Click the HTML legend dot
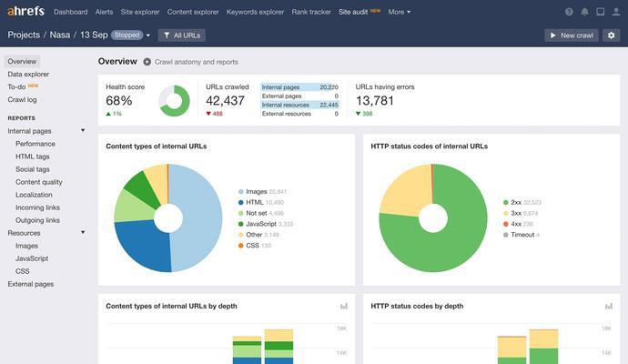 pyautogui.click(x=240, y=203)
